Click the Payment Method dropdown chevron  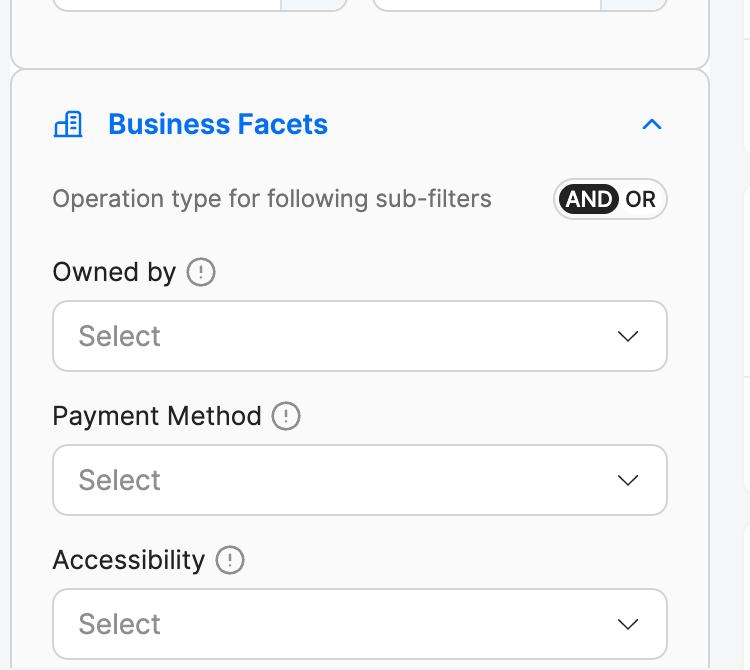tap(628, 480)
